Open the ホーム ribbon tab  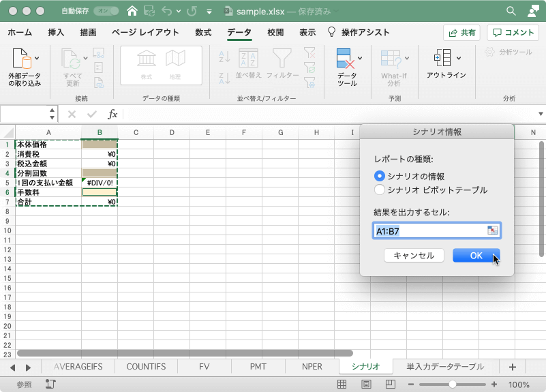pyautogui.click(x=20, y=32)
